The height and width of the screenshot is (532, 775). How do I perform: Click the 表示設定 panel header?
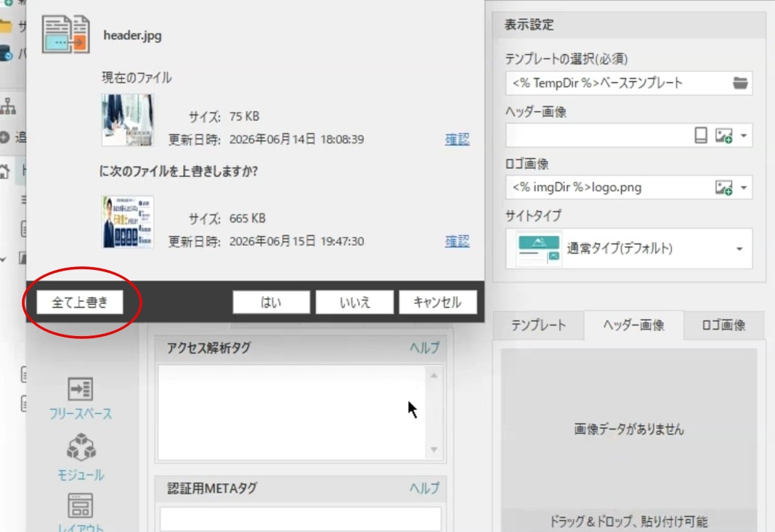click(629, 25)
